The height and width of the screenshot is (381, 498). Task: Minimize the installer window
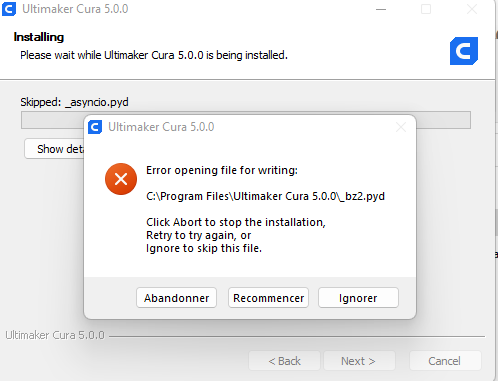pyautogui.click(x=381, y=9)
